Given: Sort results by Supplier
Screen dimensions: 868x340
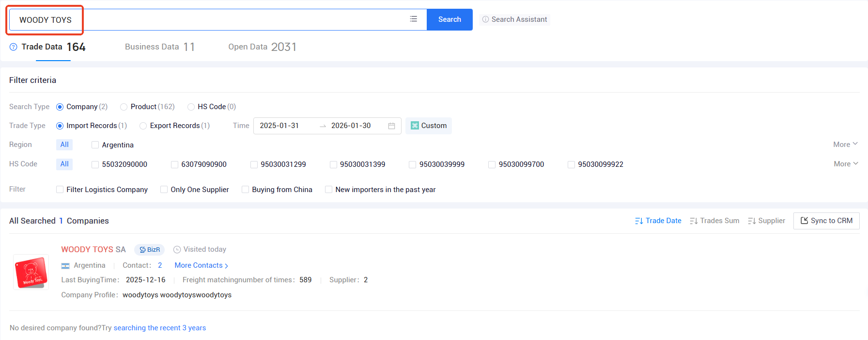Looking at the screenshot, I should 766,221.
